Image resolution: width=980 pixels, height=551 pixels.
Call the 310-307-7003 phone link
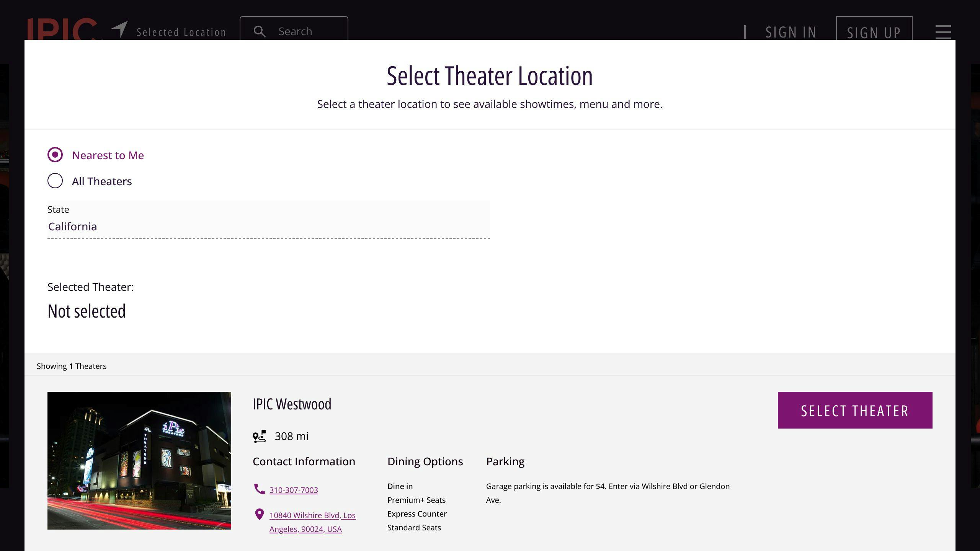(x=294, y=490)
